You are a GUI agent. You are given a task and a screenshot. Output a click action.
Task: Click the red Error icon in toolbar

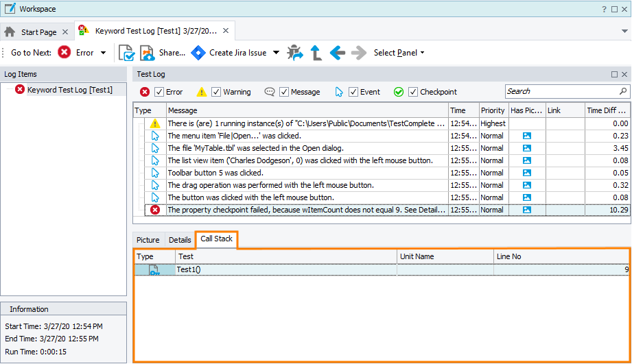(x=65, y=53)
